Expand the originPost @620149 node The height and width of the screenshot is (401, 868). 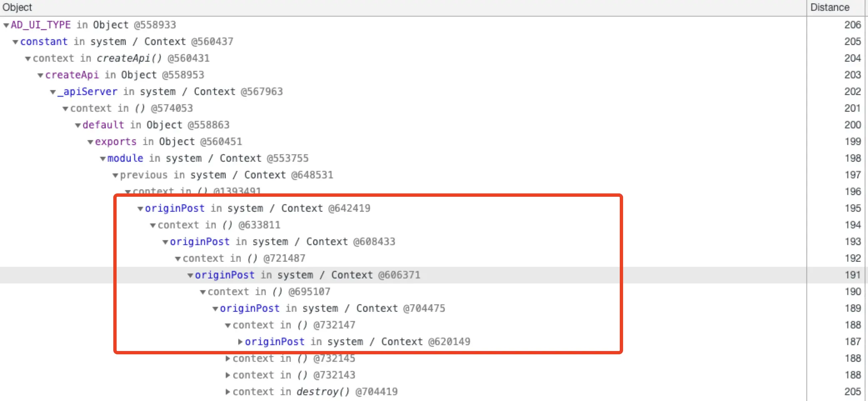[240, 342]
